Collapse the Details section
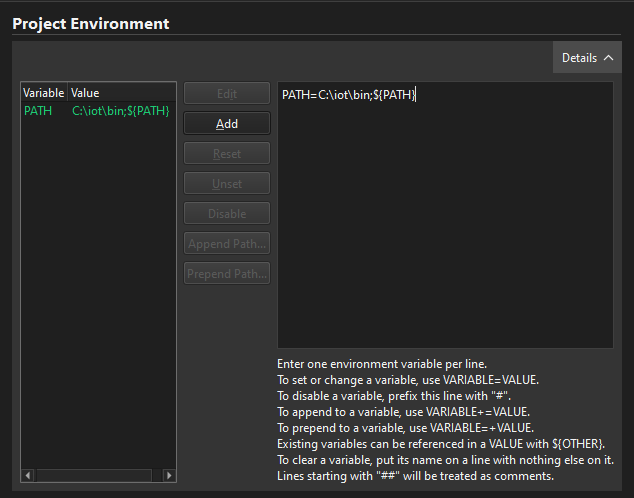This screenshot has width=634, height=498. coord(587,58)
